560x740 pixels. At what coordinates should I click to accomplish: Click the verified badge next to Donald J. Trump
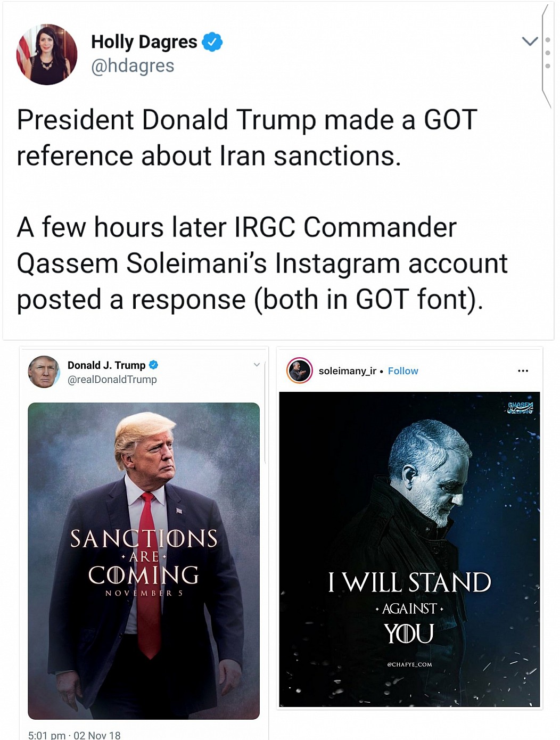pyautogui.click(x=153, y=365)
